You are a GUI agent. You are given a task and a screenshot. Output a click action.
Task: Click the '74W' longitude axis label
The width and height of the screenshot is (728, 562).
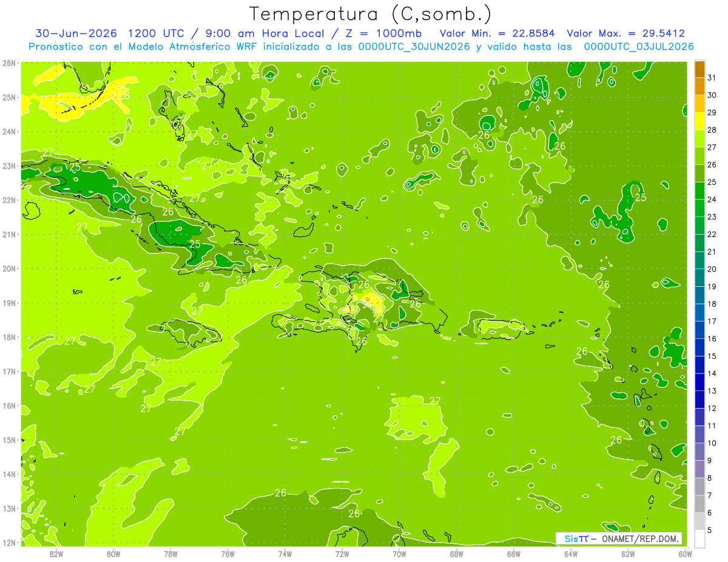point(285,554)
